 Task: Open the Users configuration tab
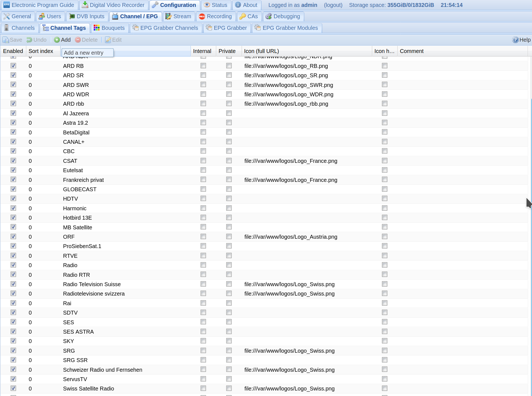(50, 16)
